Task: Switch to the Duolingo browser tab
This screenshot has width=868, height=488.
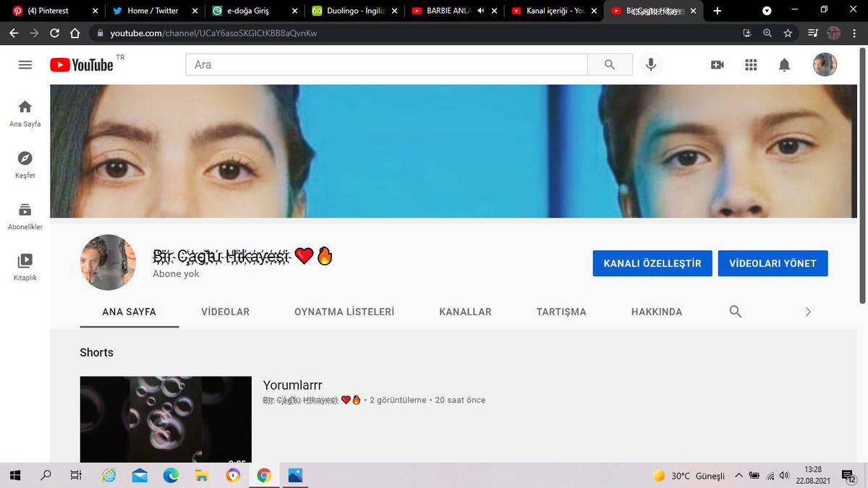Action: [352, 11]
